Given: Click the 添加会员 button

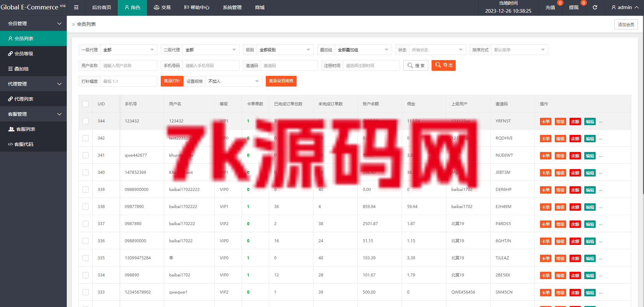Looking at the screenshot, I should 626,24.
